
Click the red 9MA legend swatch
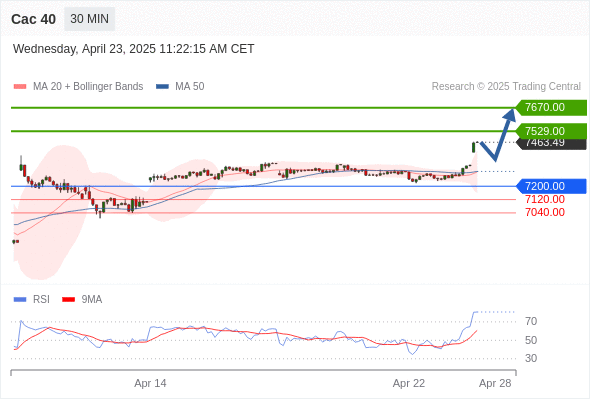coord(68,300)
